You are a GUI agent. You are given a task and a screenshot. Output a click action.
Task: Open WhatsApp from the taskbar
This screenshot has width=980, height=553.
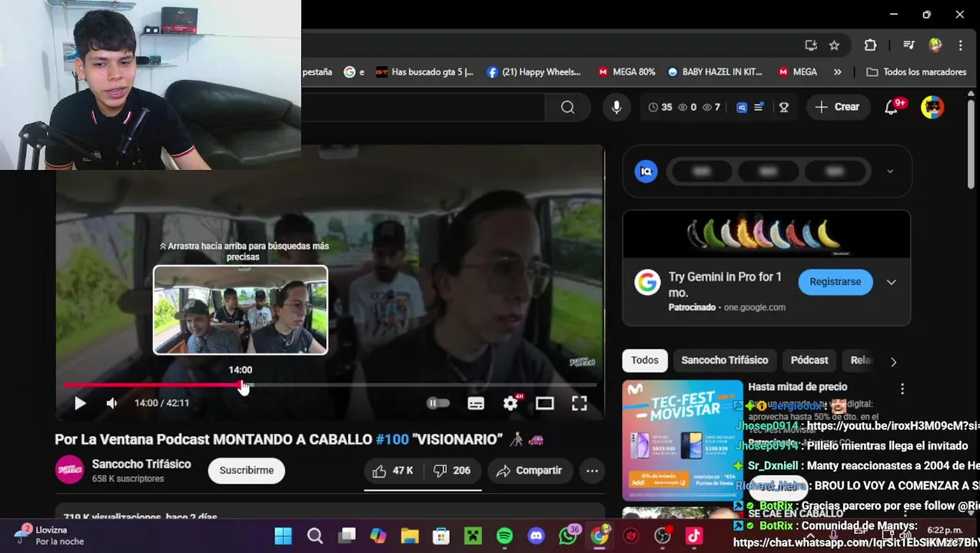click(567, 536)
